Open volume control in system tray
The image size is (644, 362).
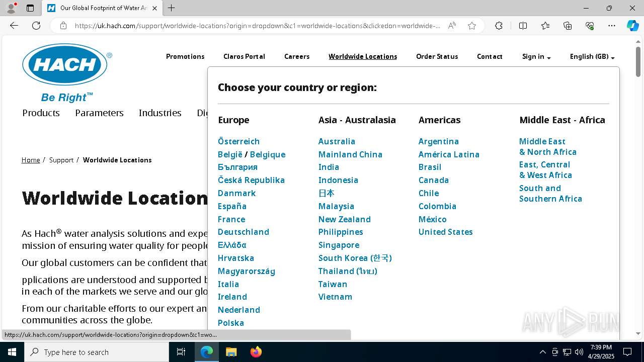coord(579,352)
